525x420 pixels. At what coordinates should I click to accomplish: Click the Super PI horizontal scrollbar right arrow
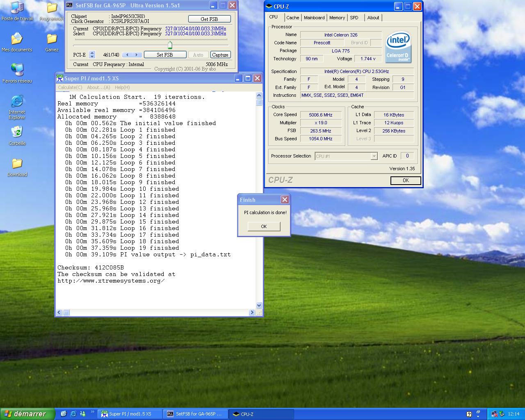pos(252,313)
